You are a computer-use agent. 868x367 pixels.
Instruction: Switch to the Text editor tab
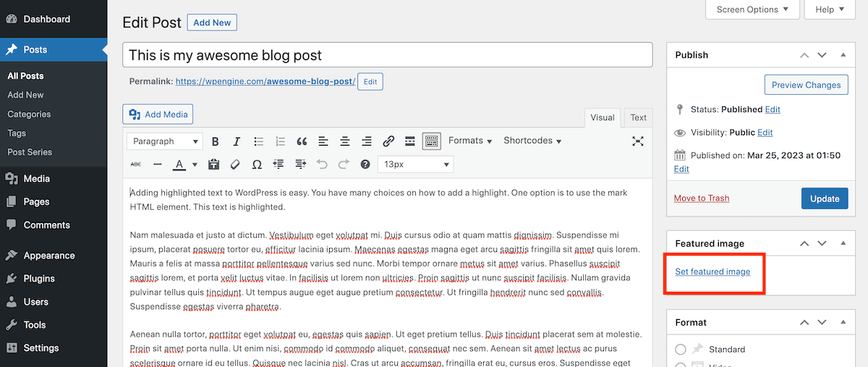click(x=638, y=117)
